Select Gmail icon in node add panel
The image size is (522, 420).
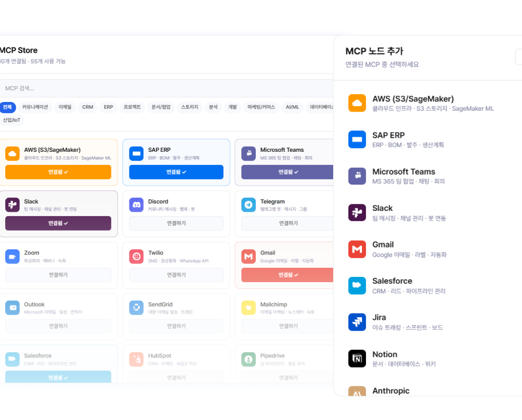point(357,249)
